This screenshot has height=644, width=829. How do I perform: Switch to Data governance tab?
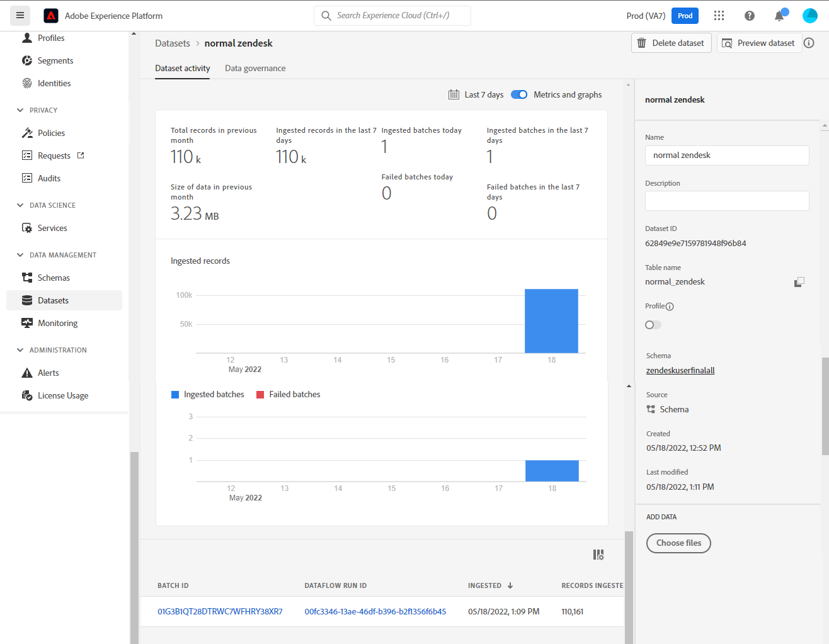pos(255,68)
